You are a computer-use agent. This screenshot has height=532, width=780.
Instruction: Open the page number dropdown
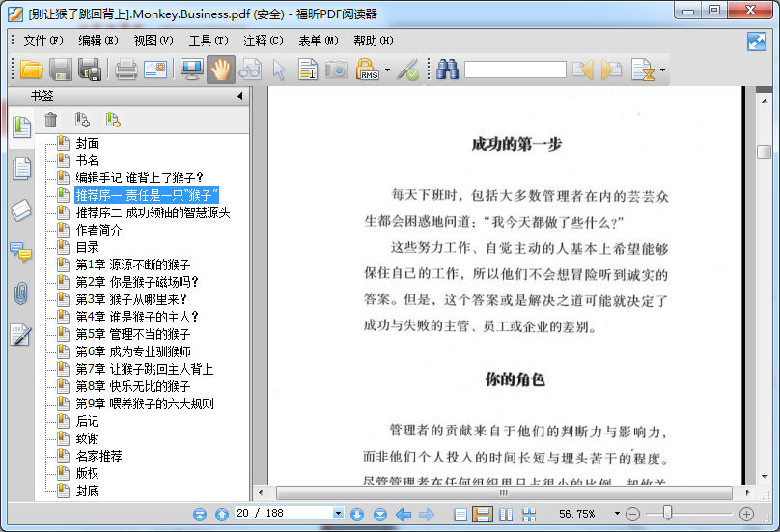338,513
